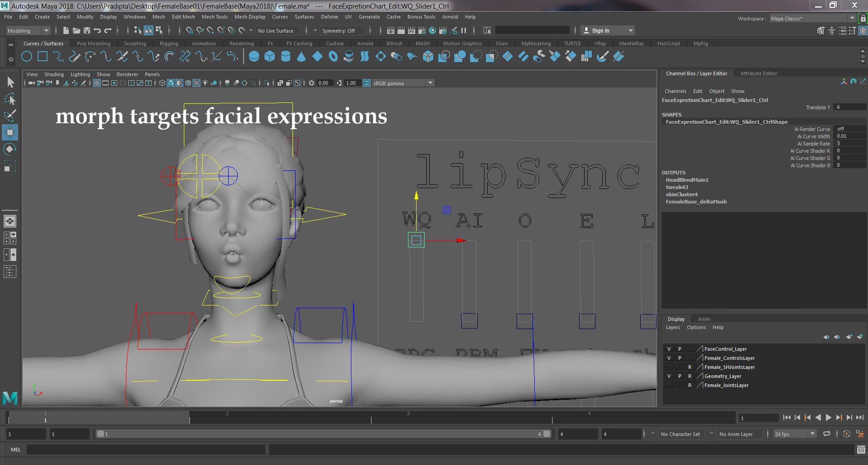Open the Modeling menu set dropdown
The width and height of the screenshot is (868, 465).
point(28,30)
